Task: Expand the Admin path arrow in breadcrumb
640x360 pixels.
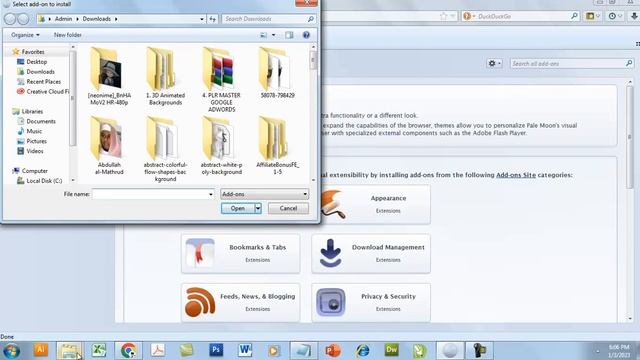Action: pyautogui.click(x=77, y=19)
